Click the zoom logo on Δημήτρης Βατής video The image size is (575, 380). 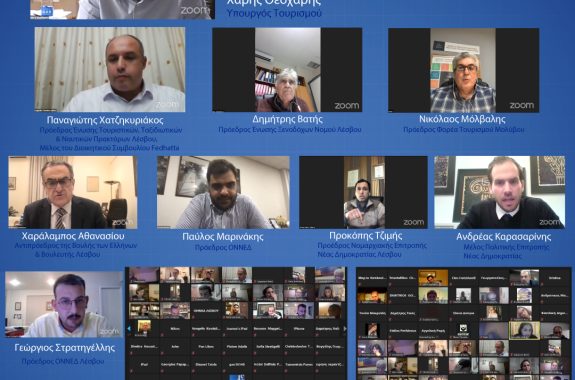(347, 106)
